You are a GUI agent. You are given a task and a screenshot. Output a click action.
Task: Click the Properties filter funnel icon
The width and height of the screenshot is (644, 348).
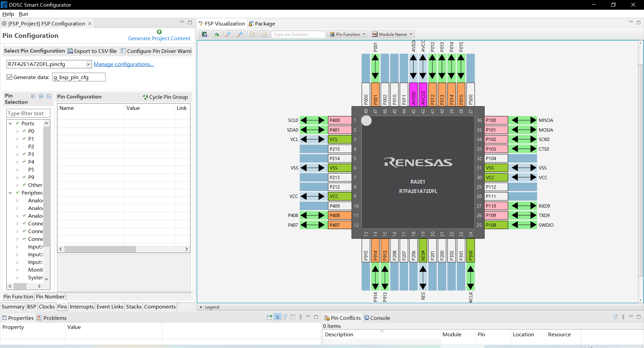click(x=285, y=317)
